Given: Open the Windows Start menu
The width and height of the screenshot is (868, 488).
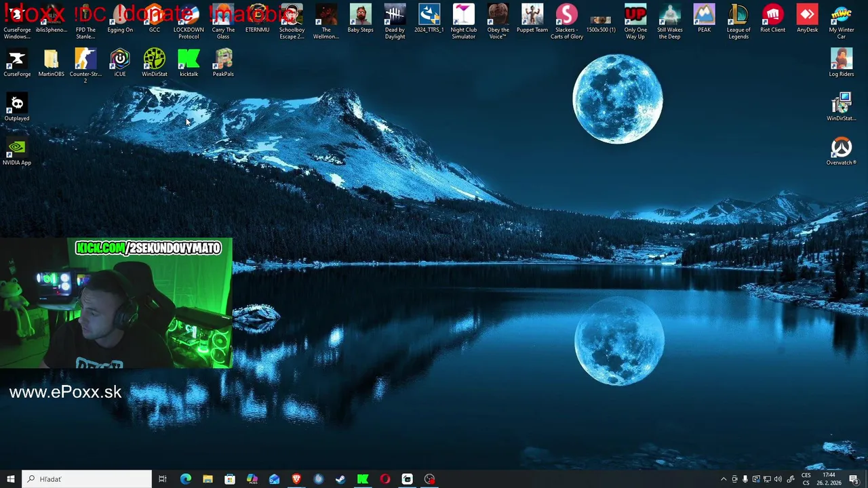Looking at the screenshot, I should 11,479.
